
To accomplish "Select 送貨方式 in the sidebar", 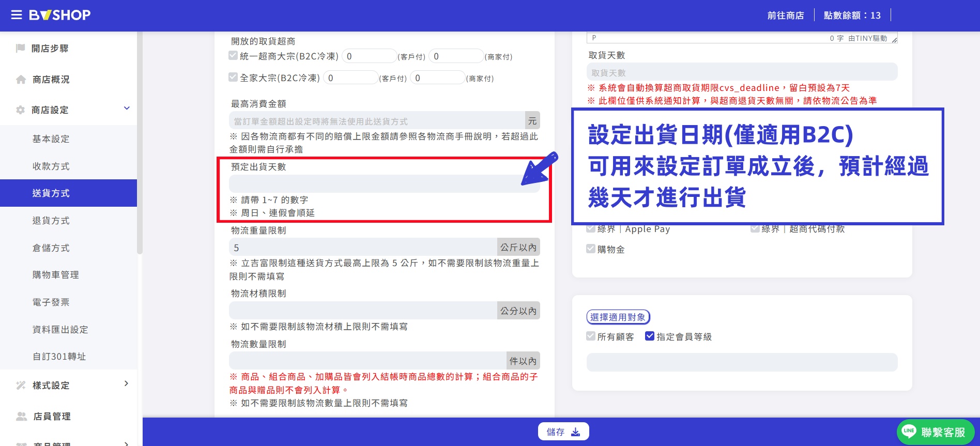I will 68,193.
